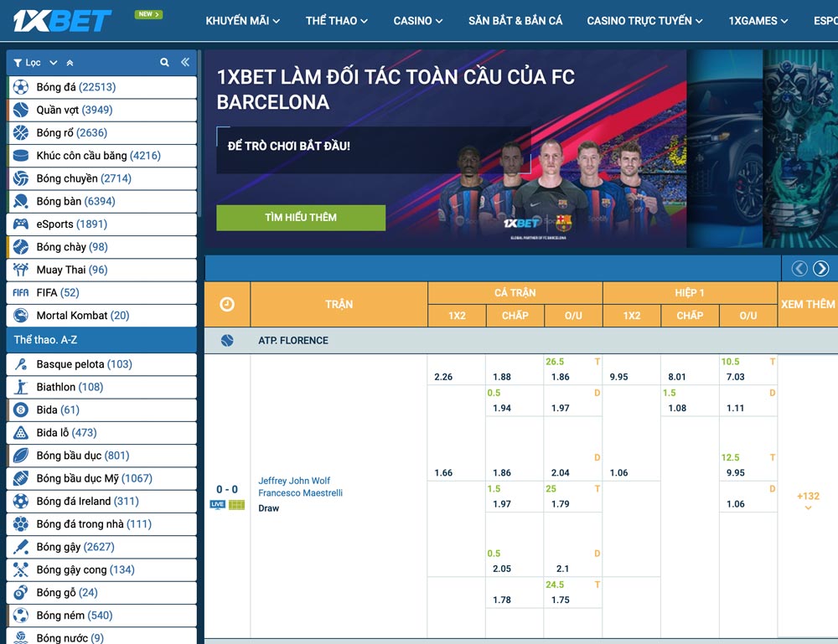
Task: Click the Thể thao. A-Z header
Action: [101, 340]
